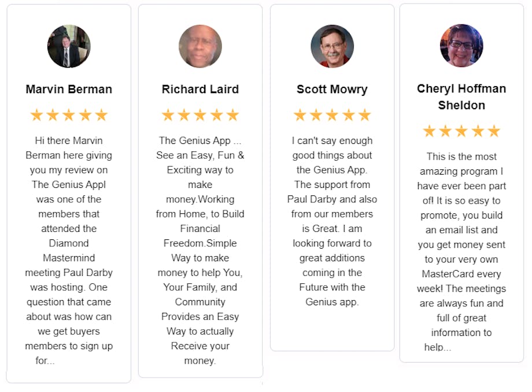532x392 pixels.
Task: Select the second star under Scott Mowry
Action: click(316, 115)
